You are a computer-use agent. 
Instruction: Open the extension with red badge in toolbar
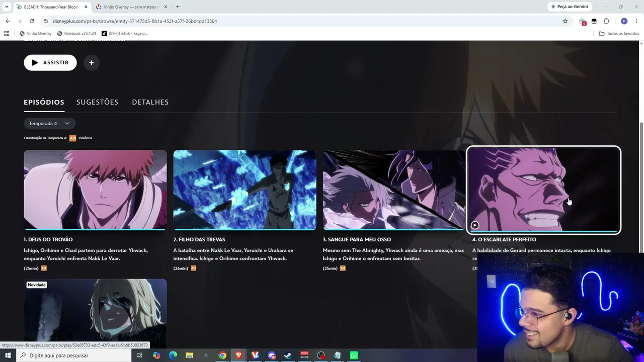point(583,22)
